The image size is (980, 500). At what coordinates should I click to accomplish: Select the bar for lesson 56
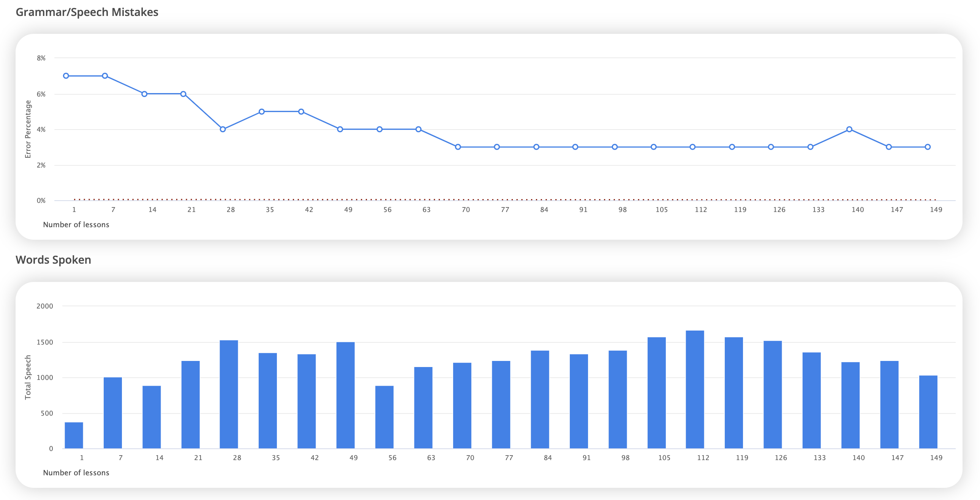[384, 417]
